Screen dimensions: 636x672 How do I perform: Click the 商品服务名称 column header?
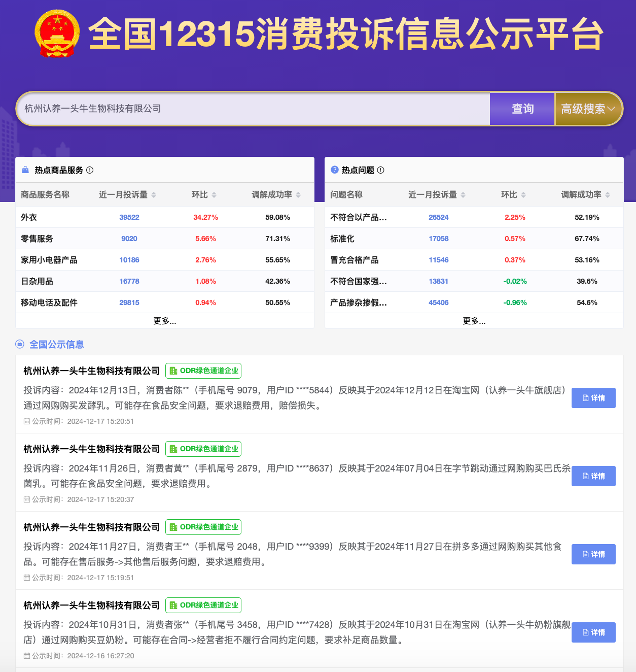coord(45,194)
